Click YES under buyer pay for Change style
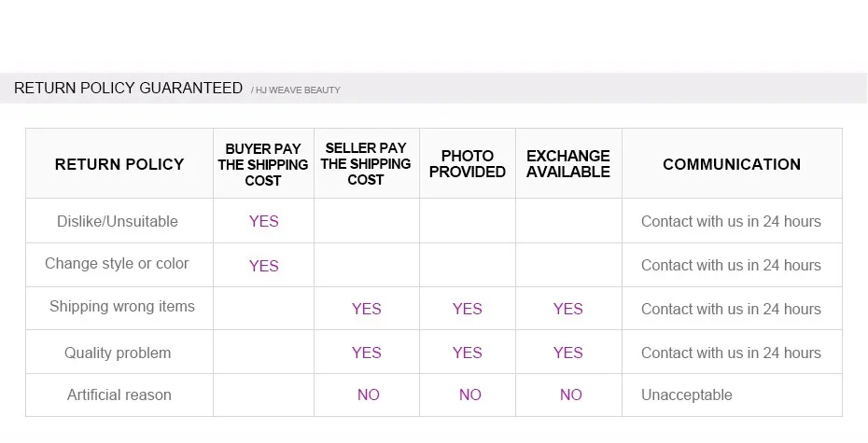868x443 pixels. click(x=264, y=266)
